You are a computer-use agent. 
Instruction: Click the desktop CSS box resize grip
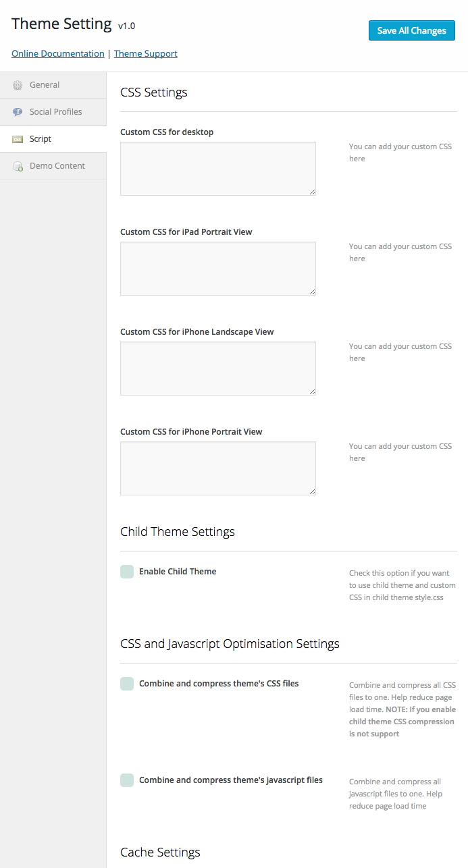(x=313, y=193)
